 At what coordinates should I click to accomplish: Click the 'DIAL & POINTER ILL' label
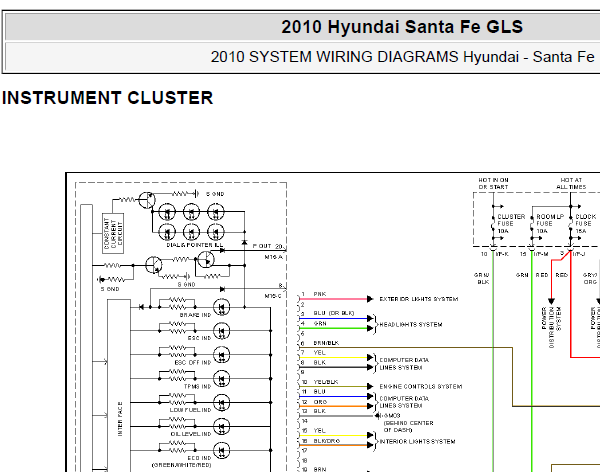coord(194,245)
